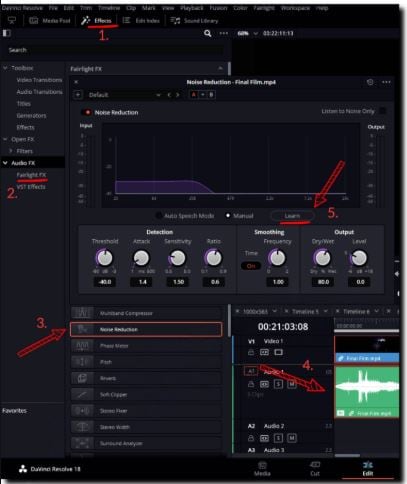Open the Default preset dropdown
407x484 pixels.
[124, 95]
